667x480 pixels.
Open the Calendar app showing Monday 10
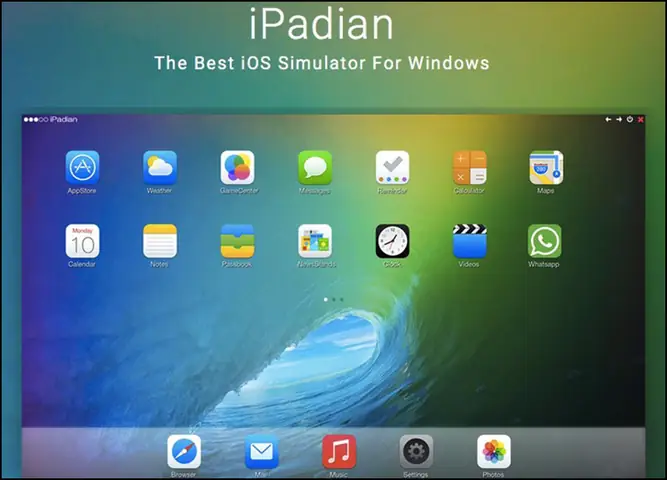(x=82, y=241)
